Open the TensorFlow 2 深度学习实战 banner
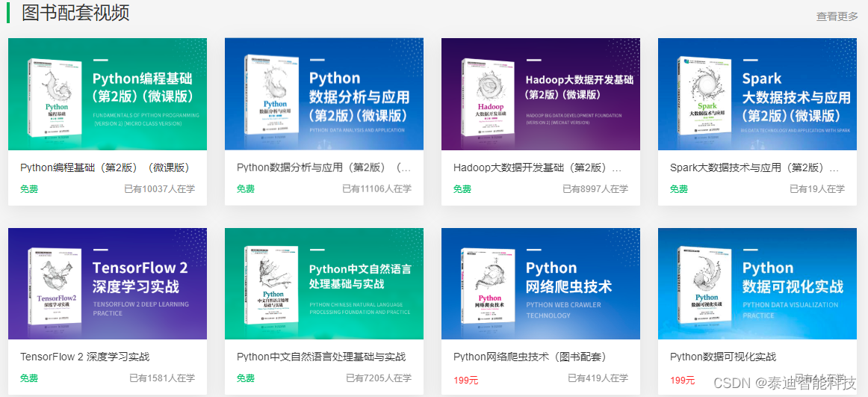This screenshot has width=868, height=397. [x=108, y=283]
